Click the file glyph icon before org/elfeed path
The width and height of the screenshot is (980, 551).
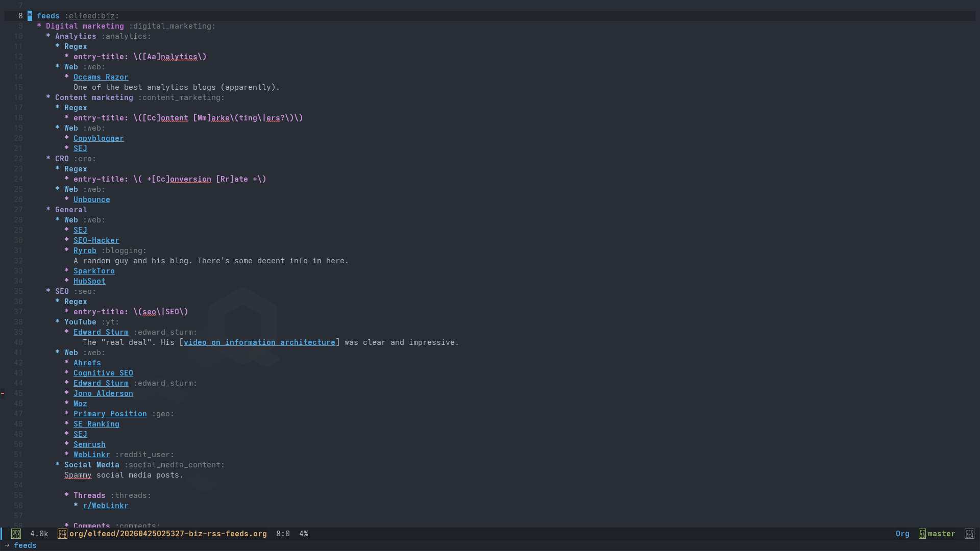(x=62, y=534)
